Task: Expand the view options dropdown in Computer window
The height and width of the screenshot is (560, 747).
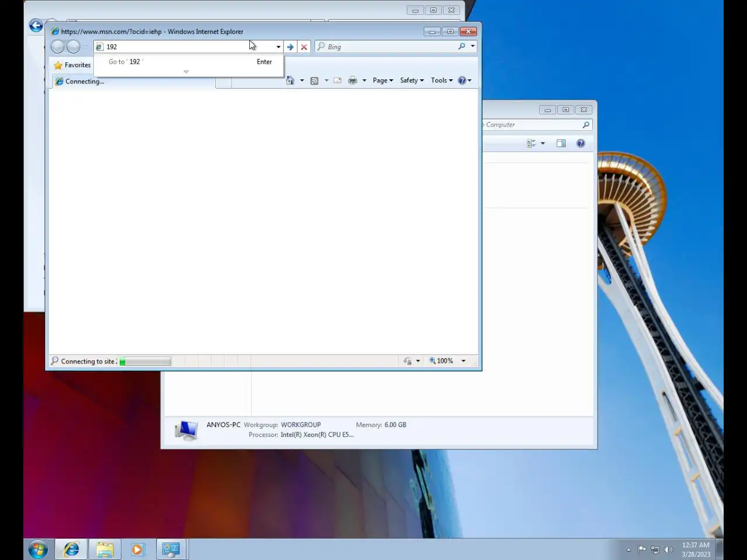Action: 543,143
